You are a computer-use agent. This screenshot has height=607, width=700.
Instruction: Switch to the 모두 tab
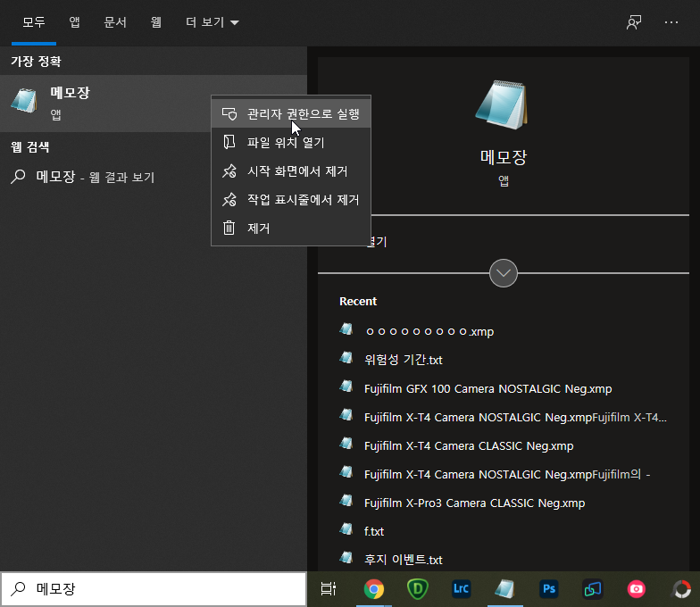34,22
